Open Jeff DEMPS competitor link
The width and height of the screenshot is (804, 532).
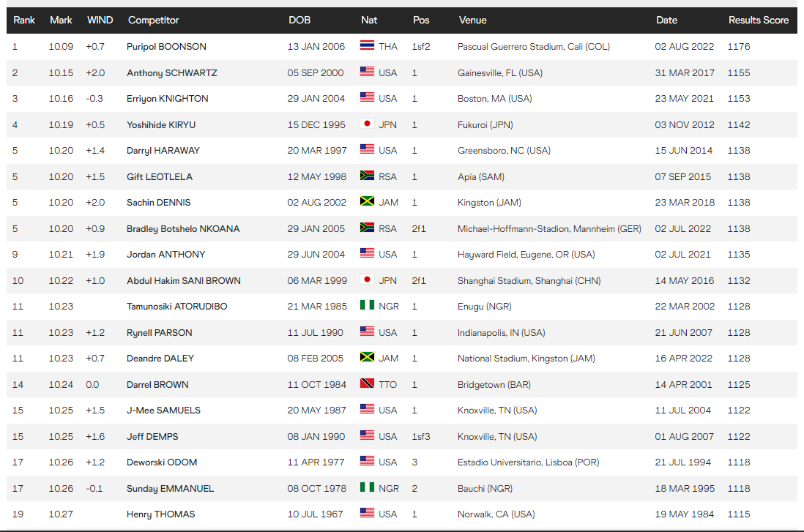coord(152,436)
